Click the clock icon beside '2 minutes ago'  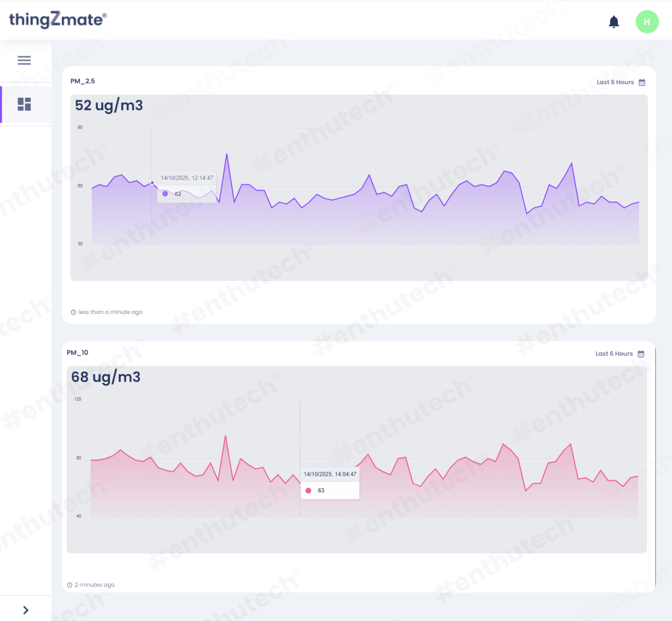click(x=70, y=585)
